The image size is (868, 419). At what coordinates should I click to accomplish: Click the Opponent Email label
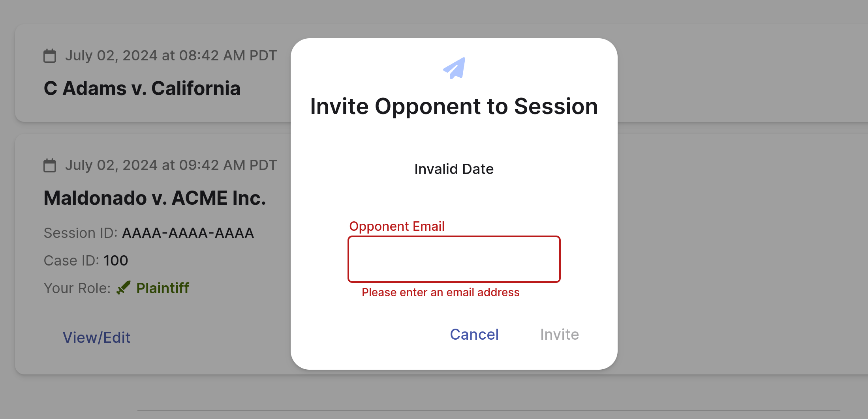[397, 226]
